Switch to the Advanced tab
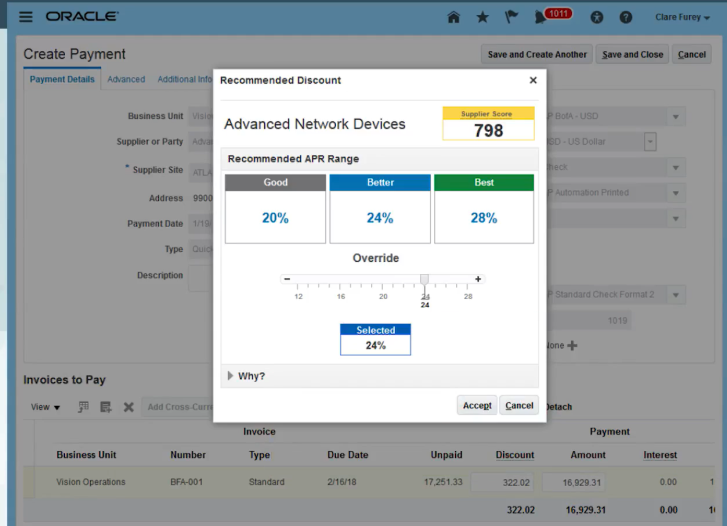Screen dimensions: 727x526 pos(126,79)
